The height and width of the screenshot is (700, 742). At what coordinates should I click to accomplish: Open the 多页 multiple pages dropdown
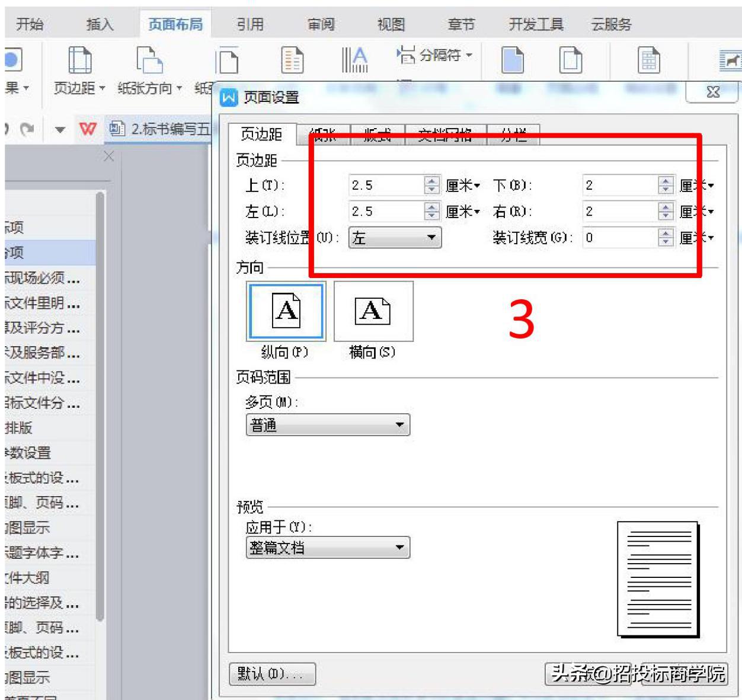pos(401,424)
